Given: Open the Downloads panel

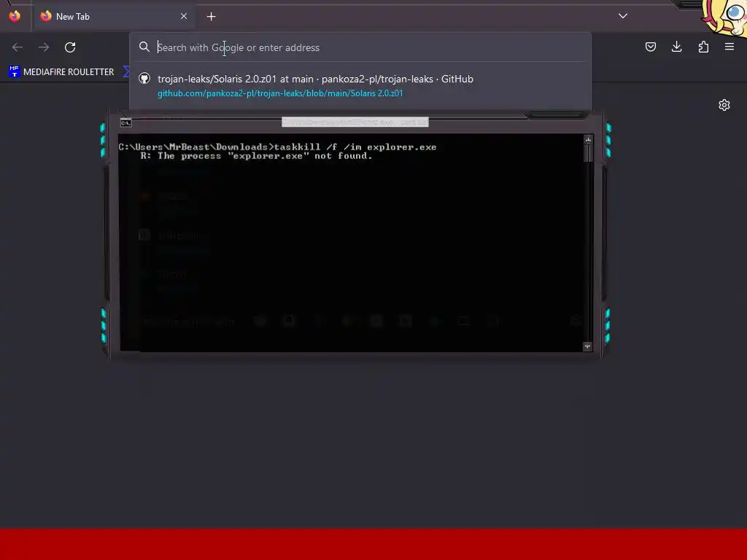Looking at the screenshot, I should pos(676,47).
